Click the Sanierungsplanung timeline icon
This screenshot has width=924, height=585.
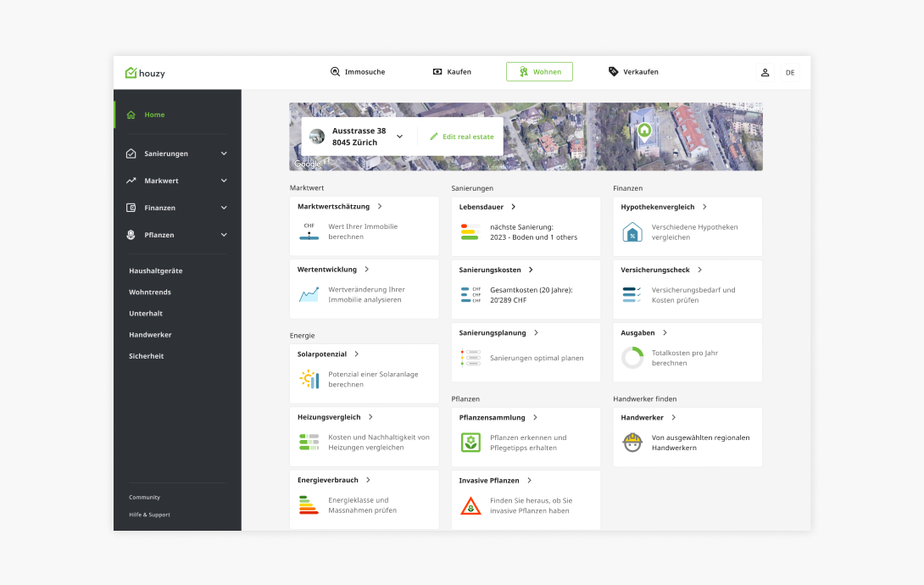pos(470,358)
